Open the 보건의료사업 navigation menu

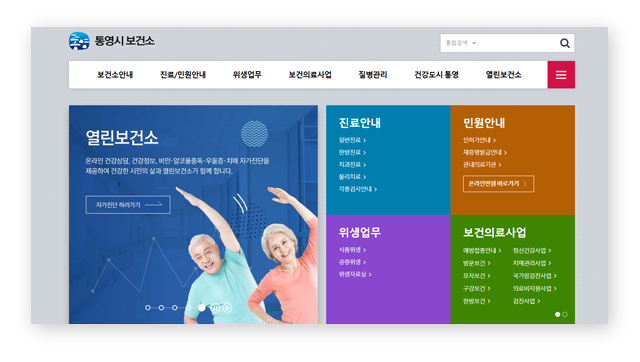click(310, 75)
